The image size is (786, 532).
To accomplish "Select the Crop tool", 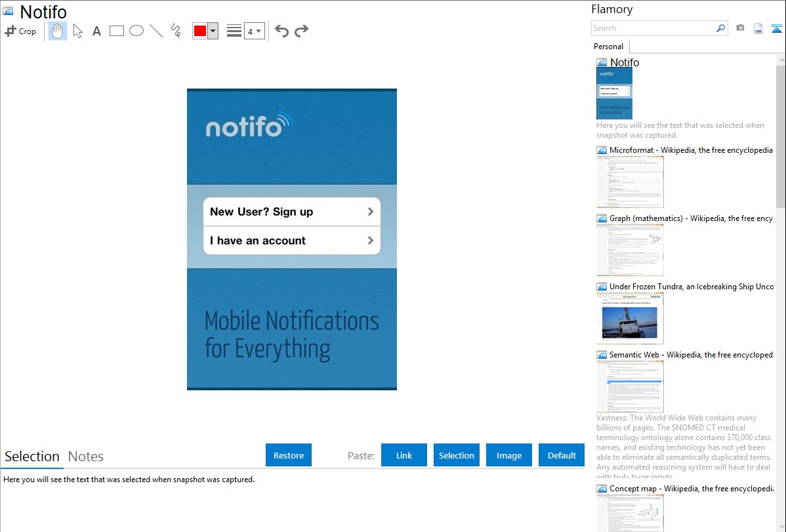I will 20,31.
